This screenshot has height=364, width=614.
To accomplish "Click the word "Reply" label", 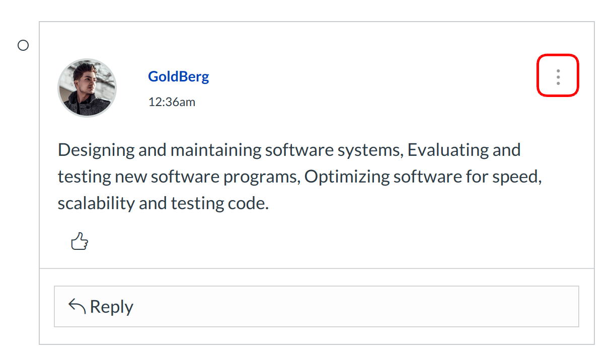I will coord(111,307).
